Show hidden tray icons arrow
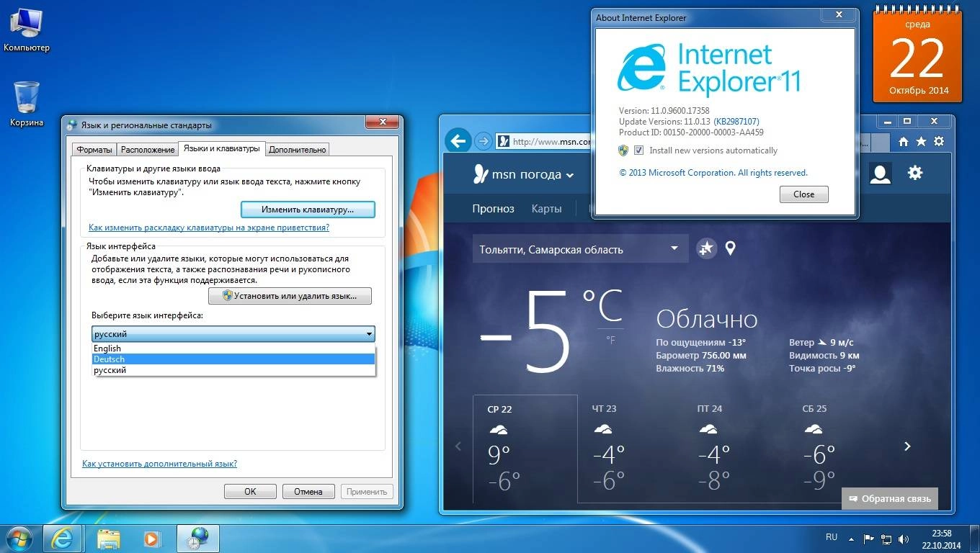Image resolution: width=980 pixels, height=553 pixels. (x=852, y=538)
